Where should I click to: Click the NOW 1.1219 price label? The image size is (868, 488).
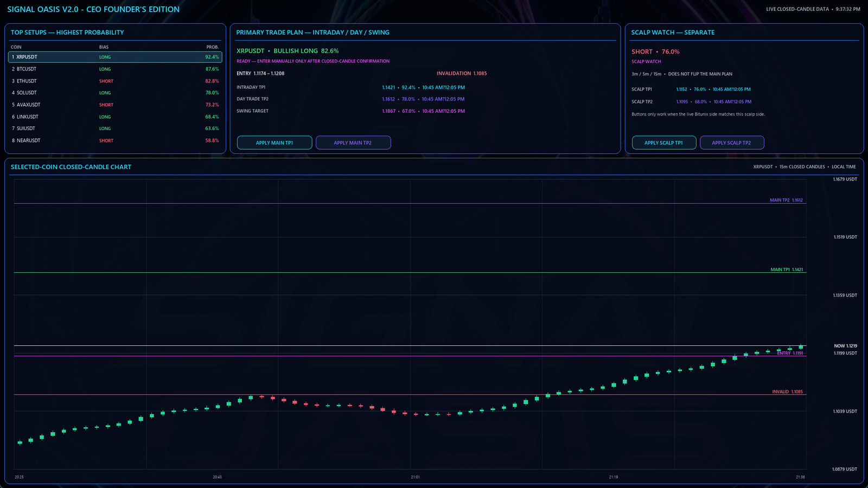(845, 346)
